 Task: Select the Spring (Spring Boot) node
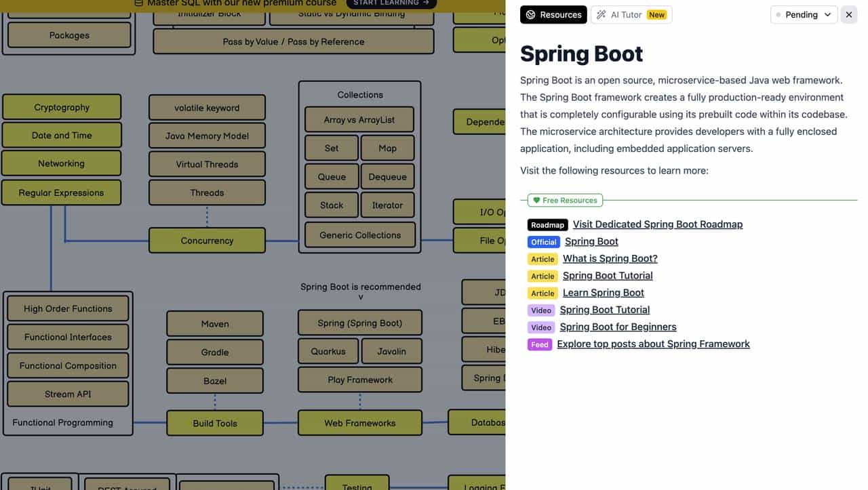[359, 323]
